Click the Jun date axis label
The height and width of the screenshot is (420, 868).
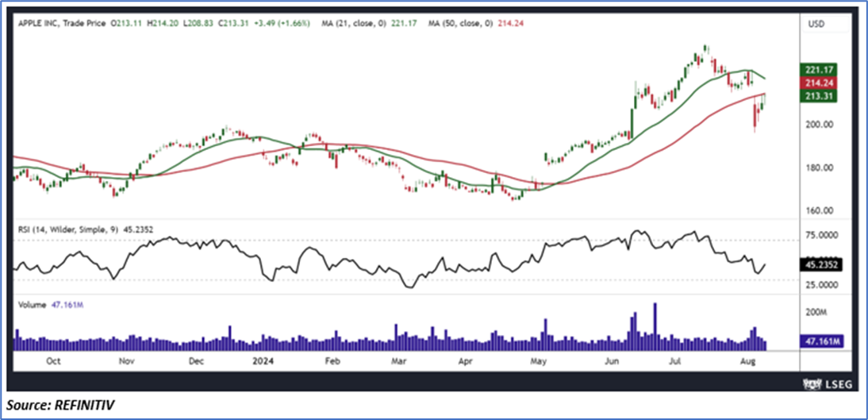coord(612,361)
